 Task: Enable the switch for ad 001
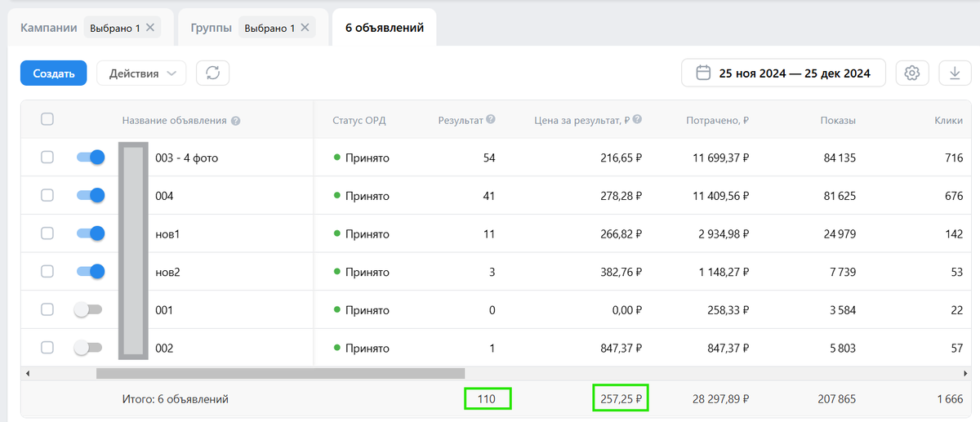pos(88,309)
